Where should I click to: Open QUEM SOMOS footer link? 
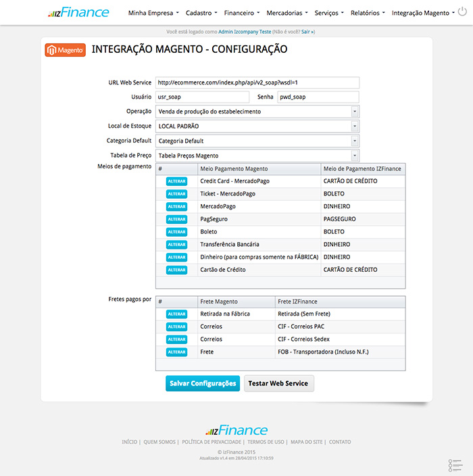(159, 442)
